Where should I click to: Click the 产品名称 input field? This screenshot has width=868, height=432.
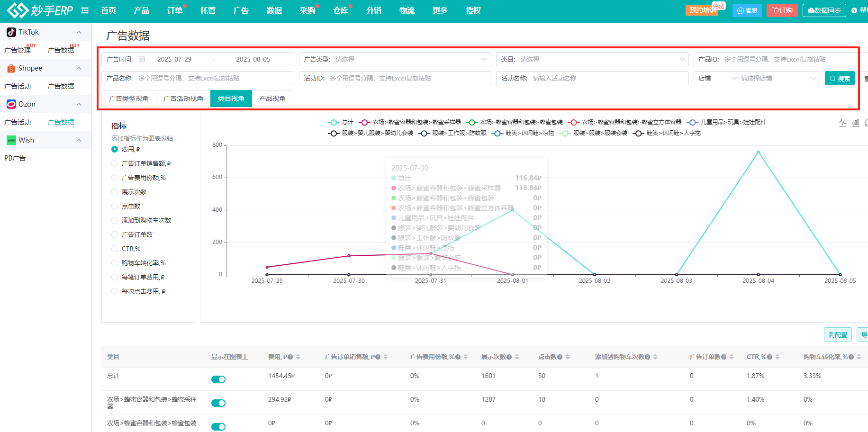point(213,78)
